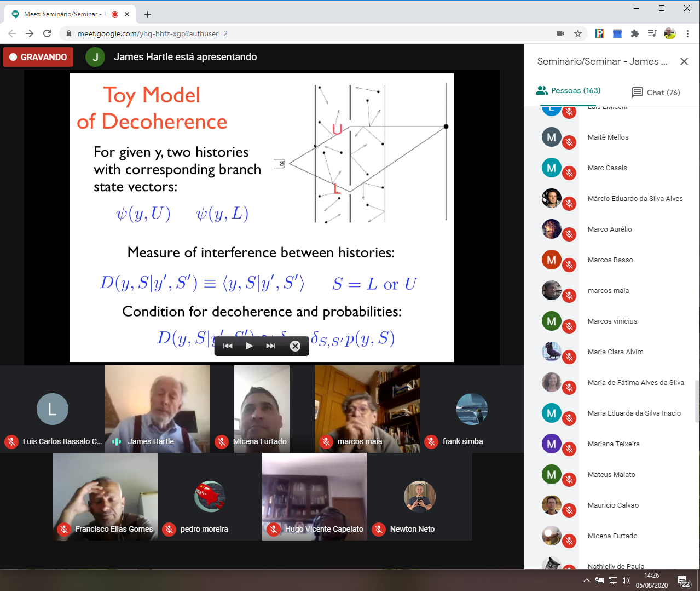
Task: Skip to next in slide media controls
Action: (x=271, y=346)
